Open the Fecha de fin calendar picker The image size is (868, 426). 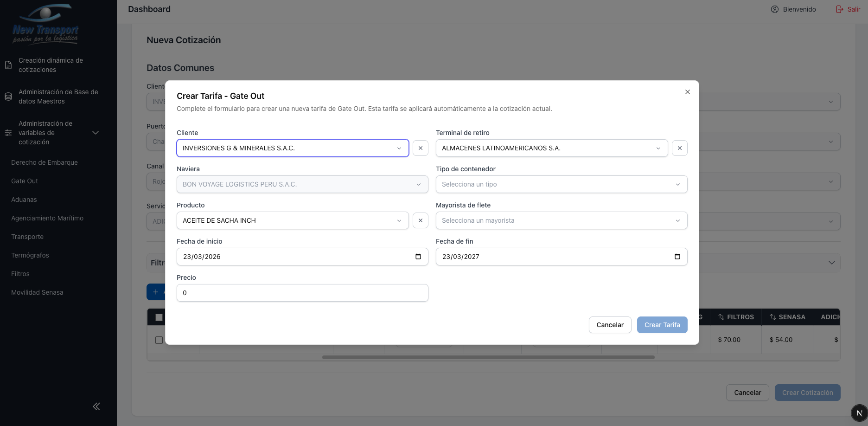click(677, 257)
